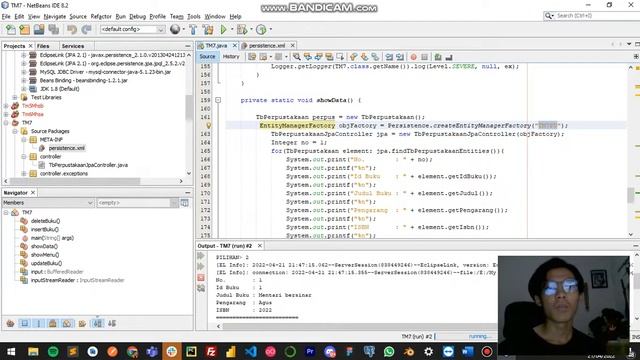Click the New File toolbar icon
The width and height of the screenshot is (640, 360).
click(x=11, y=29)
